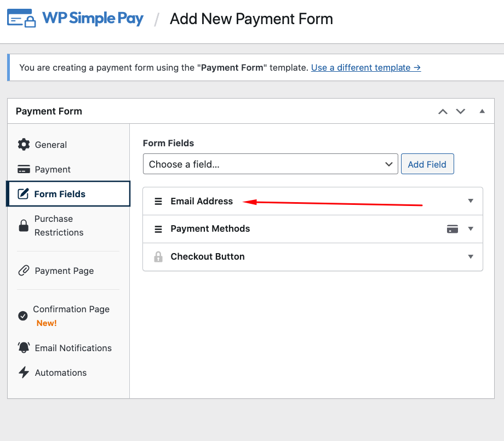Click the Purchase Restrictions lock icon

pyautogui.click(x=24, y=226)
